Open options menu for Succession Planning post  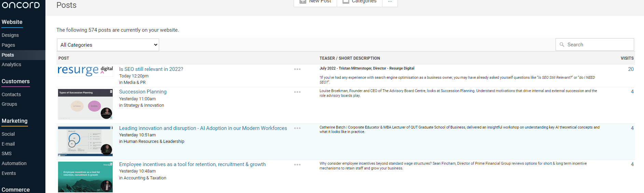click(297, 92)
